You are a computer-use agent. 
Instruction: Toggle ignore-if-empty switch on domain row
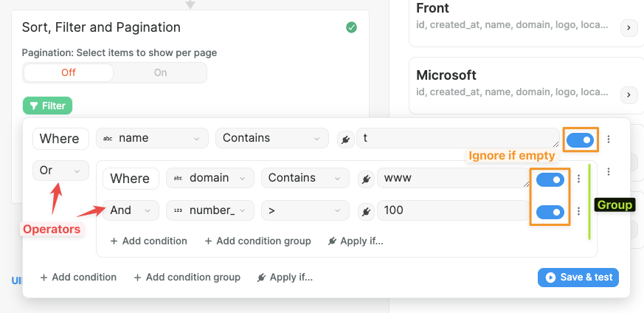pos(550,179)
